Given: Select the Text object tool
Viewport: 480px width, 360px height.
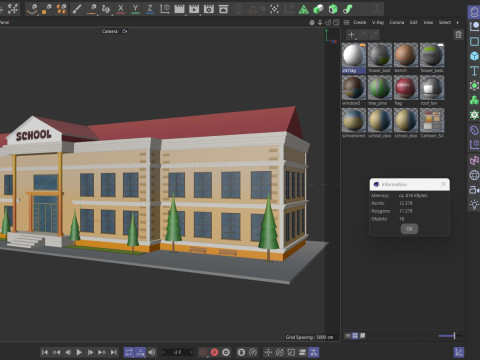Looking at the screenshot, I should pos(474,71).
